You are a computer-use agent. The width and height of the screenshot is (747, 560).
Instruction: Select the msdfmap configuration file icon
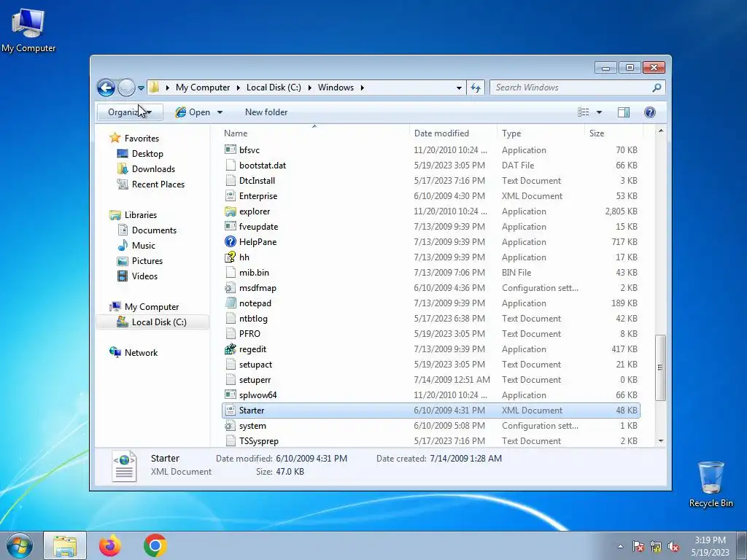(231, 287)
